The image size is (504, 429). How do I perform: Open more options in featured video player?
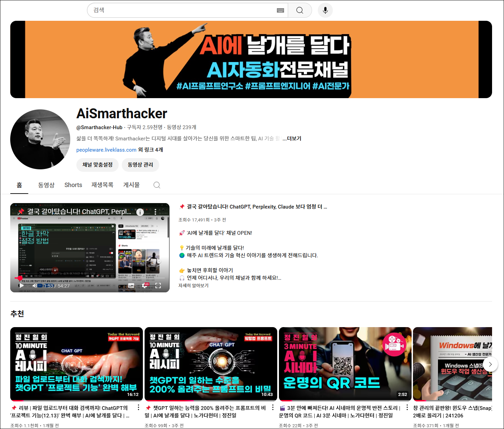[x=155, y=212]
